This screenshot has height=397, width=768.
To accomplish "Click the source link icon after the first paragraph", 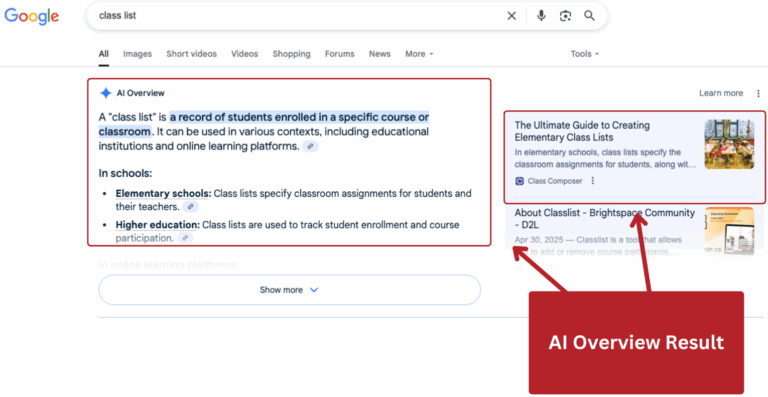I will click(x=311, y=146).
